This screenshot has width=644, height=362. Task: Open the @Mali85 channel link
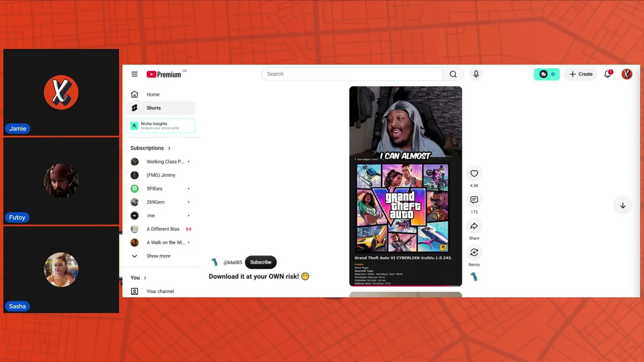click(x=233, y=262)
